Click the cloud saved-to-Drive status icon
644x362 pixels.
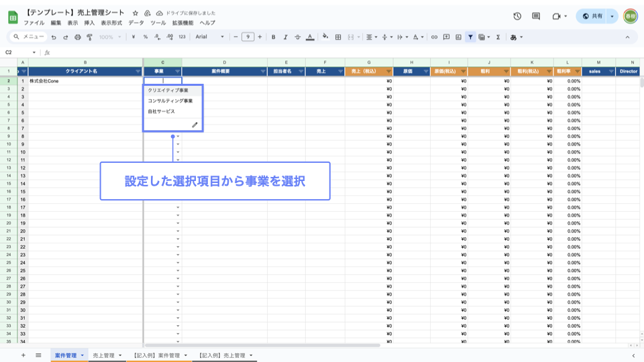(x=160, y=13)
